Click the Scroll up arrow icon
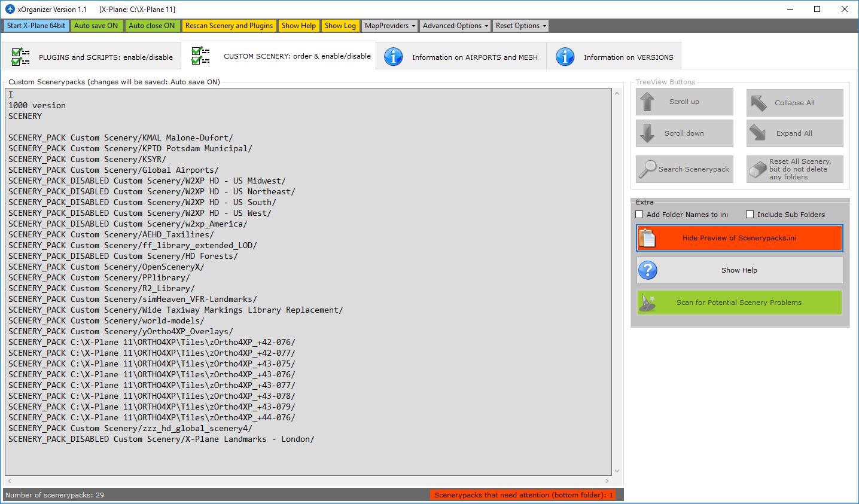The image size is (859, 504). click(x=647, y=102)
